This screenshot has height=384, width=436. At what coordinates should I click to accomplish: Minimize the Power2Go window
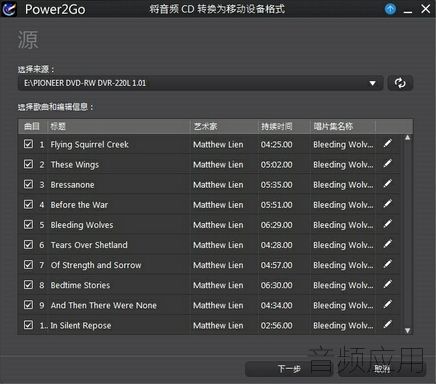tap(408, 11)
